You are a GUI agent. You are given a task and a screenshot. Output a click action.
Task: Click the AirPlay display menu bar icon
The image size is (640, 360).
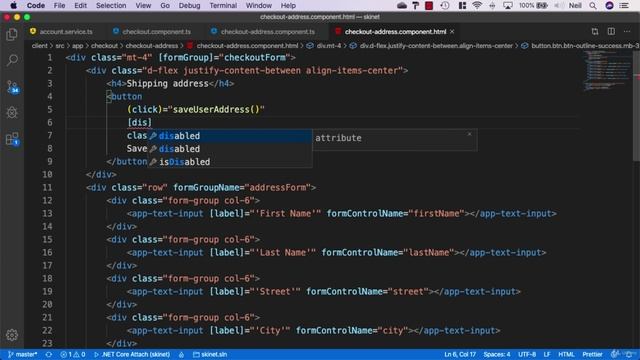coord(508,5)
